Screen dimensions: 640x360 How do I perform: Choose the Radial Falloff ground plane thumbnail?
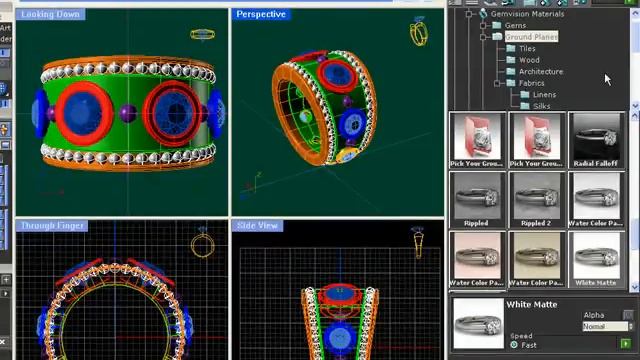[596, 140]
